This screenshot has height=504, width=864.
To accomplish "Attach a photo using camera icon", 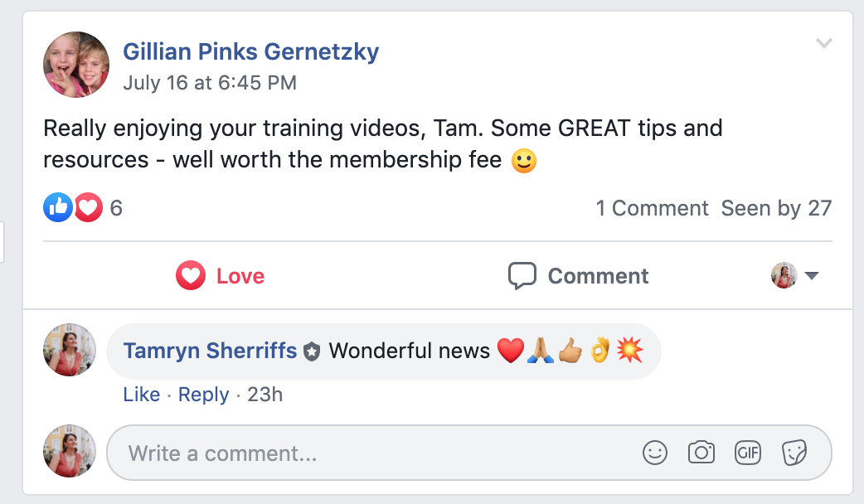I will point(701,453).
